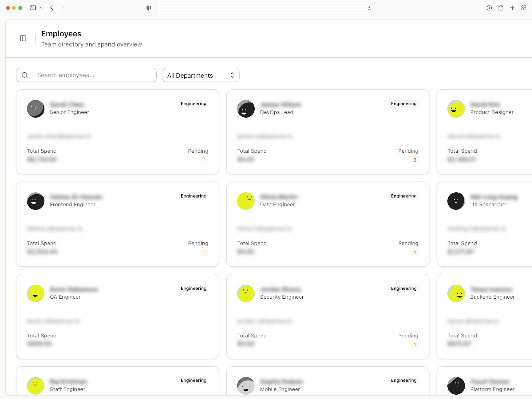Open a new tab with the plus icon

[512, 8]
